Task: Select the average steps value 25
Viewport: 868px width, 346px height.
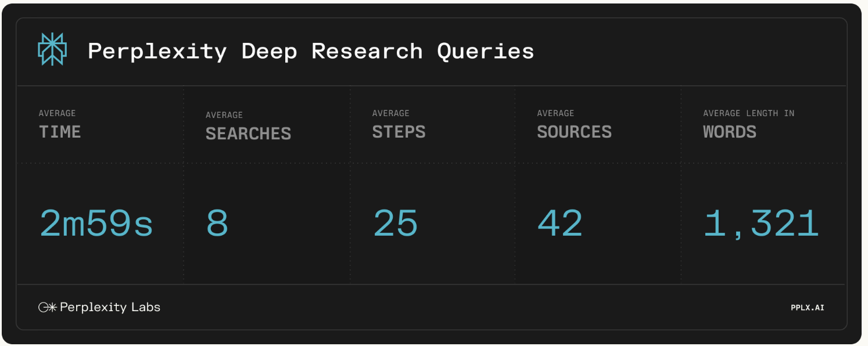Action: click(x=395, y=224)
